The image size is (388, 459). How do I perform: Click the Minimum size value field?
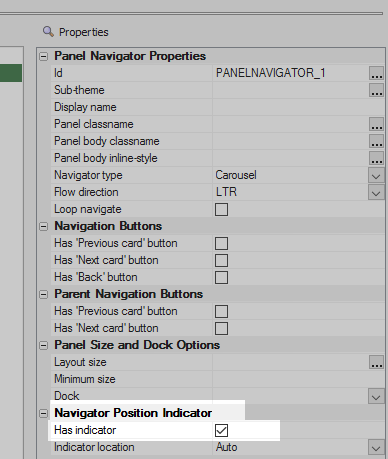pos(298,379)
